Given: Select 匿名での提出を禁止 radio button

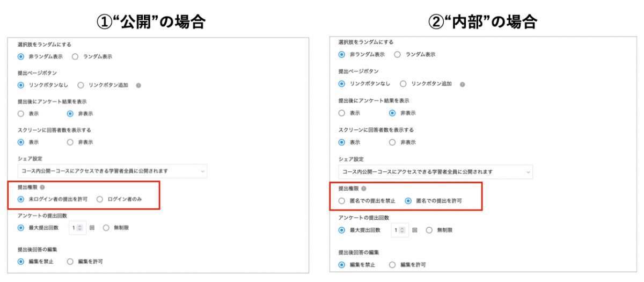Looking at the screenshot, I should [342, 201].
